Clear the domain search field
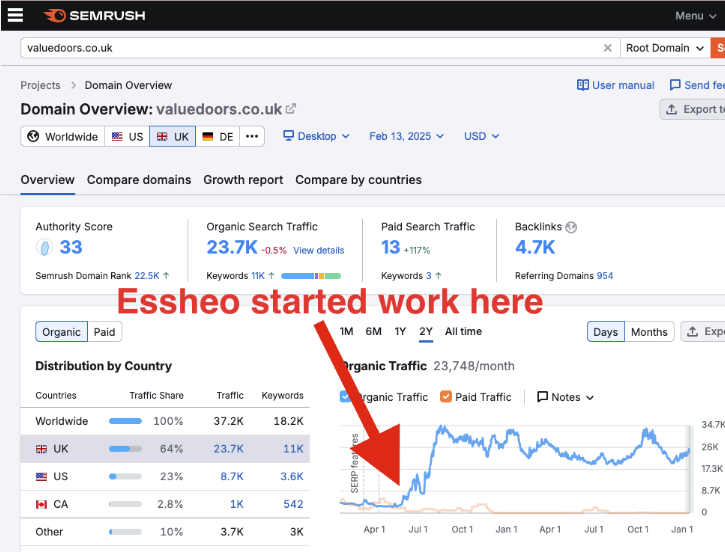 pos(608,48)
